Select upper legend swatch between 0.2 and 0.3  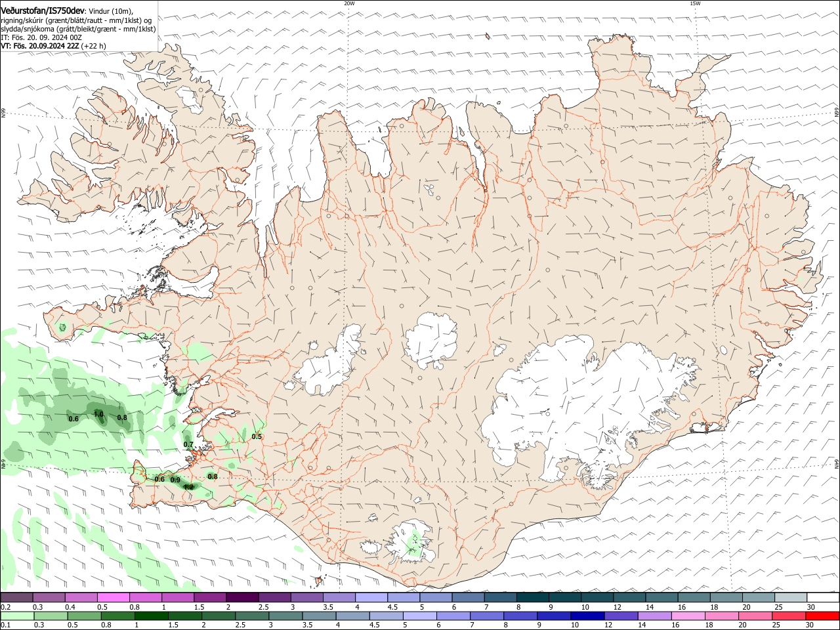click(x=16, y=597)
